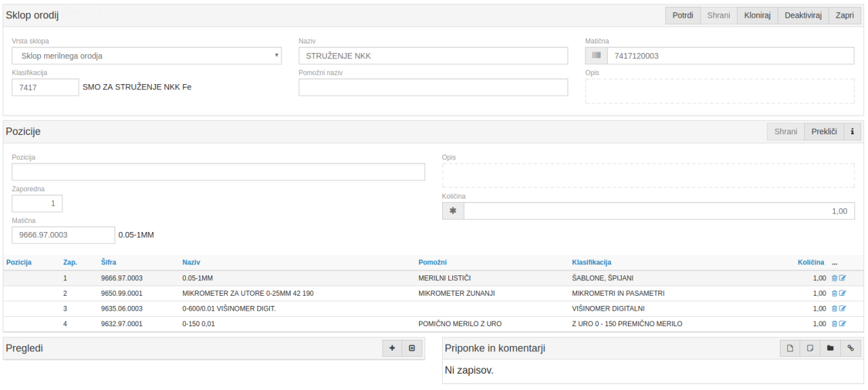The height and width of the screenshot is (390, 868).
Task: Open the Vrsta sklopa dropdown
Action: [146, 56]
